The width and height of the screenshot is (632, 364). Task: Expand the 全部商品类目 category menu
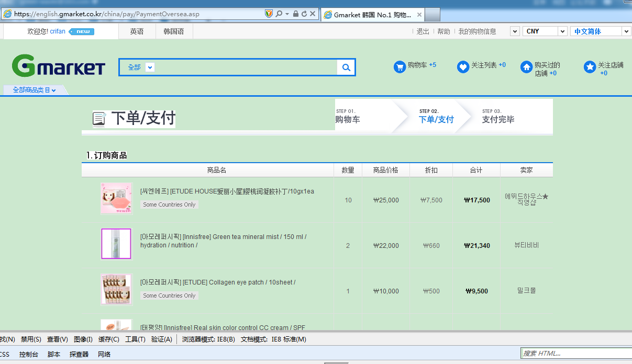click(x=35, y=90)
